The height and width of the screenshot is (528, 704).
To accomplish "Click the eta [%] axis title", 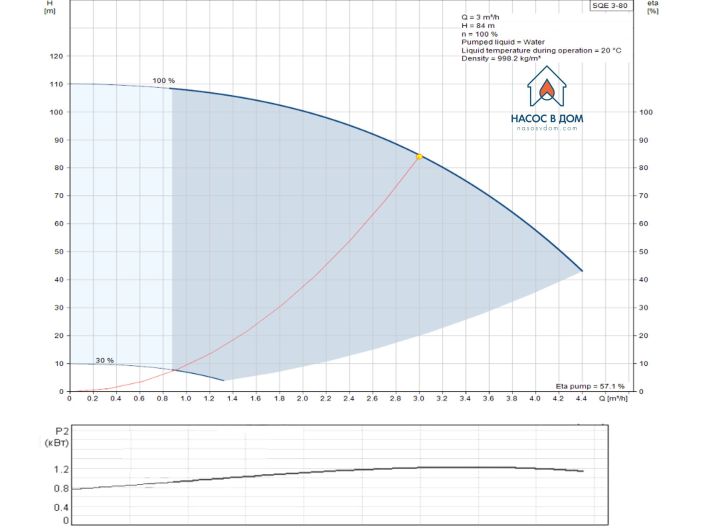I will (x=653, y=7).
